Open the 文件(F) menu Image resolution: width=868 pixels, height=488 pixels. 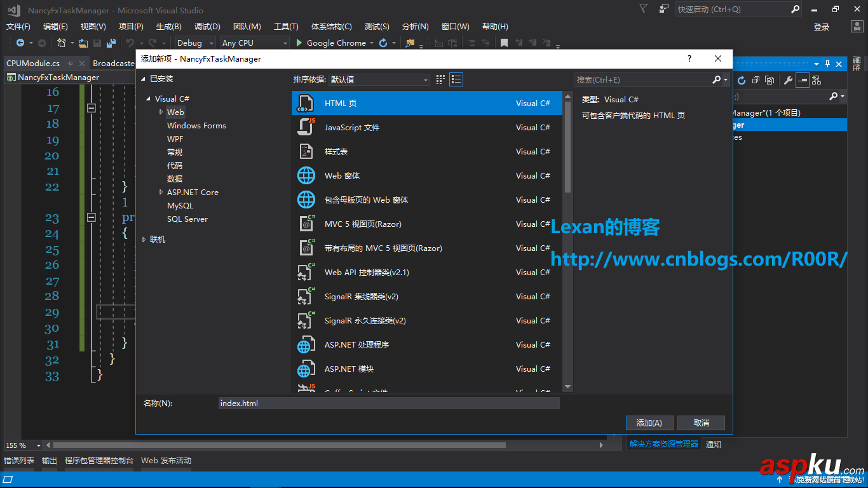tap(18, 26)
